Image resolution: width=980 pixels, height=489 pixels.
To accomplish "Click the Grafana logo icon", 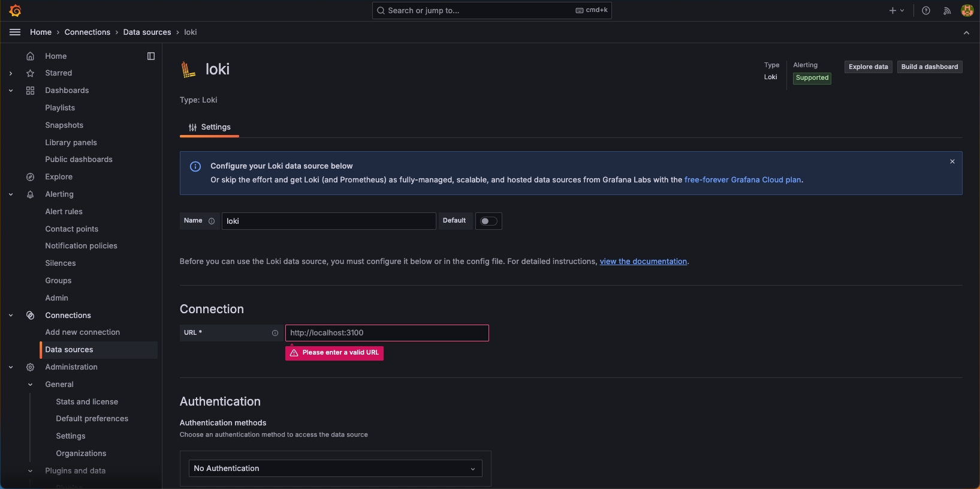I will (x=16, y=11).
